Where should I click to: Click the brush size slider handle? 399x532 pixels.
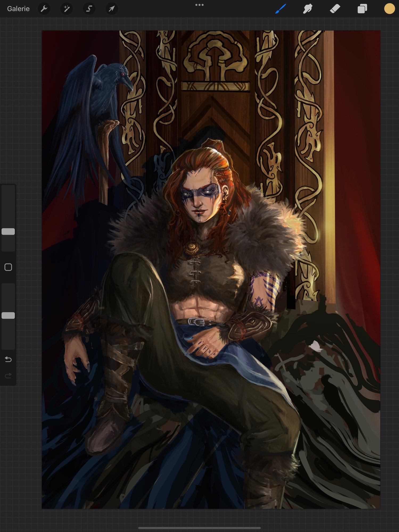coord(8,231)
